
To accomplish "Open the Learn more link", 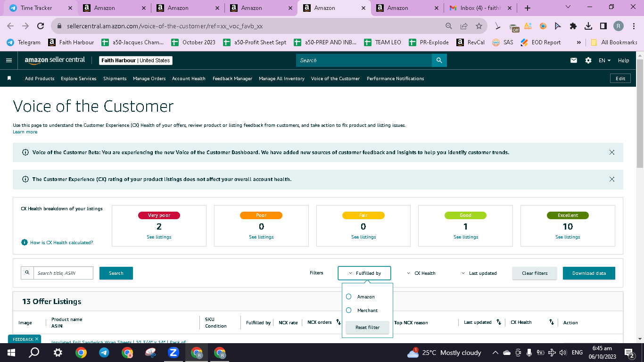I will [25, 132].
